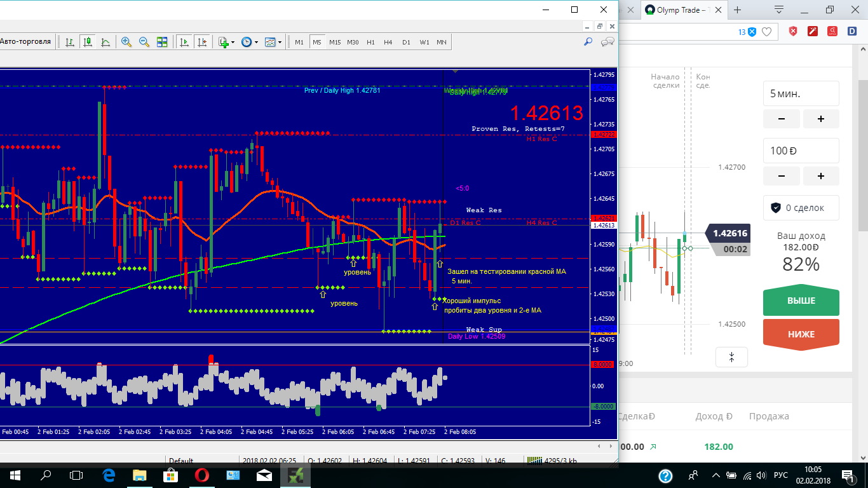Click the Доход Đ column header
Screen dimensions: 868x488
(714, 416)
